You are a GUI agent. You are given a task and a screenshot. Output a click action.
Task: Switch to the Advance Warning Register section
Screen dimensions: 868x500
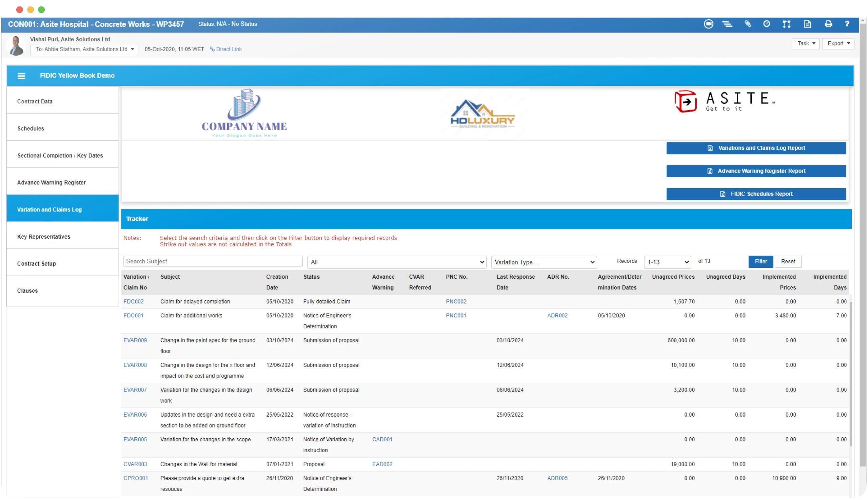pos(51,182)
